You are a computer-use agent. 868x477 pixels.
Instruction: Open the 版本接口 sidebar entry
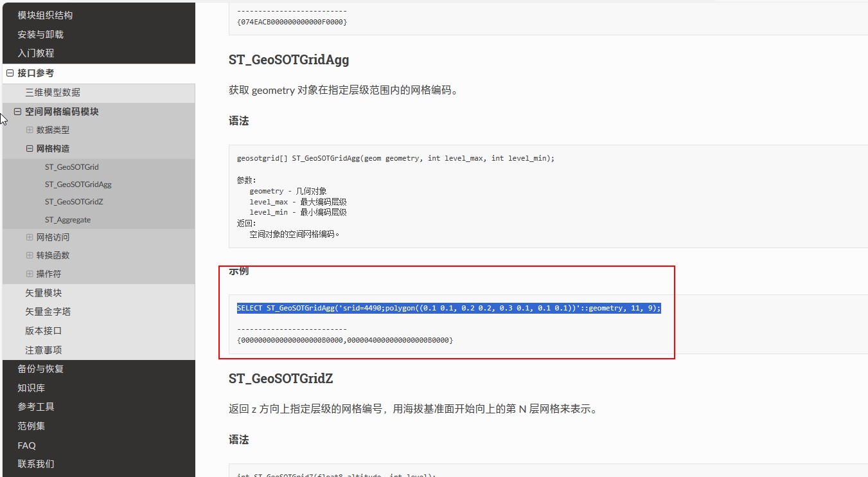pos(44,331)
